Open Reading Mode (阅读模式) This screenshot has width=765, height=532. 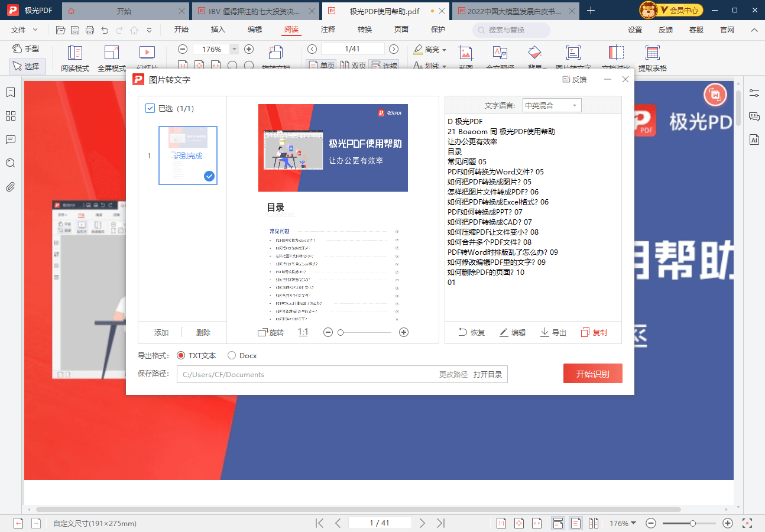pos(75,59)
